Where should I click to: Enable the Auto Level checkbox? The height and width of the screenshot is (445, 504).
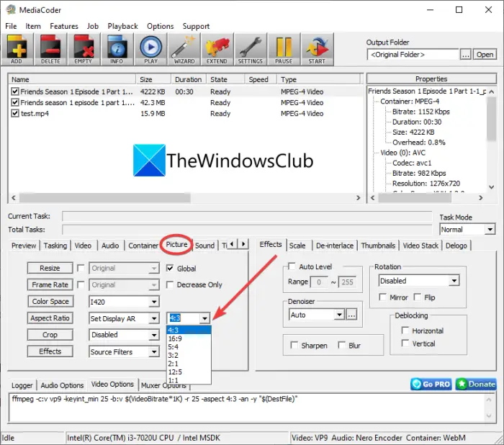(x=292, y=266)
